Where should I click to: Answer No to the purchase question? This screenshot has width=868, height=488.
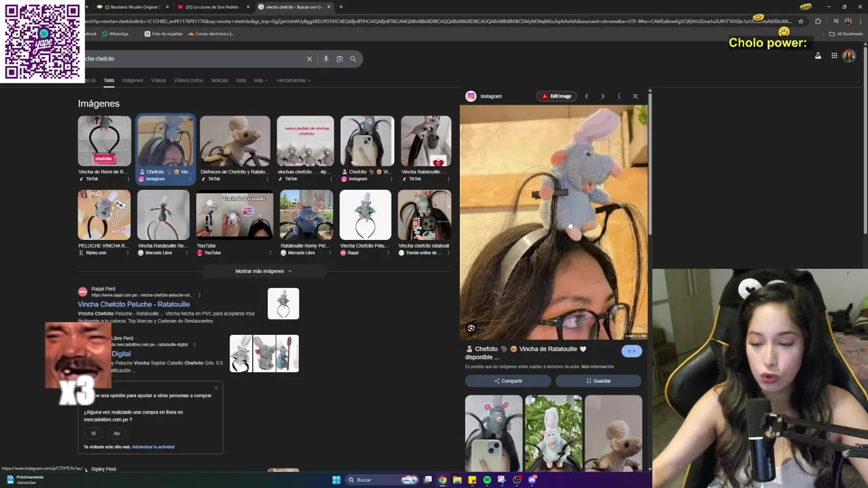[117, 433]
